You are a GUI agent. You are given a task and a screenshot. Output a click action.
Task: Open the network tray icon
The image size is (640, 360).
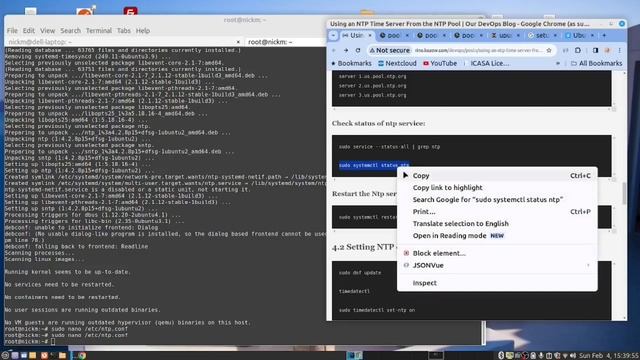[565, 356]
